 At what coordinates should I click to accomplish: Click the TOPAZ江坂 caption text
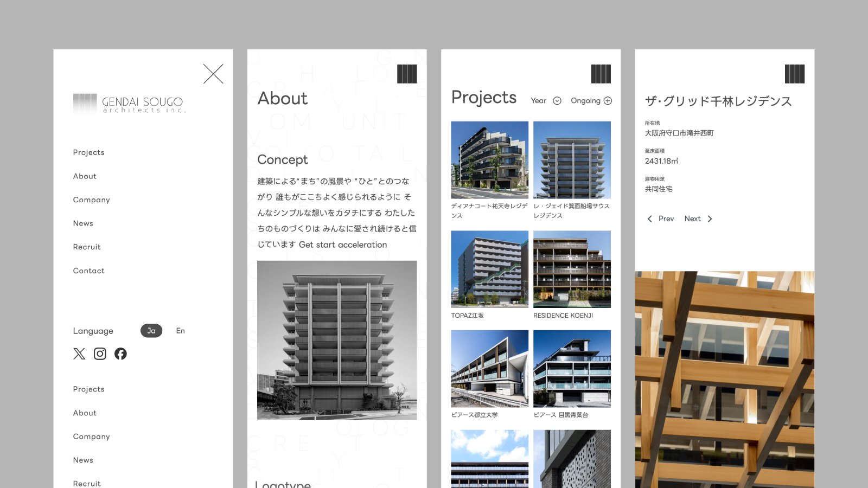coord(468,316)
